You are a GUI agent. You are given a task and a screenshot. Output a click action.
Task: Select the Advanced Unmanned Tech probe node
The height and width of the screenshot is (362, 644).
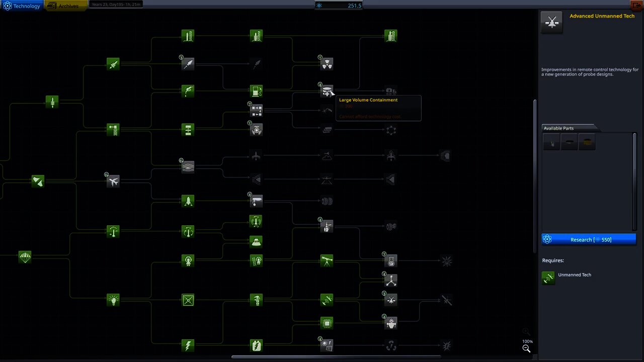point(391,300)
